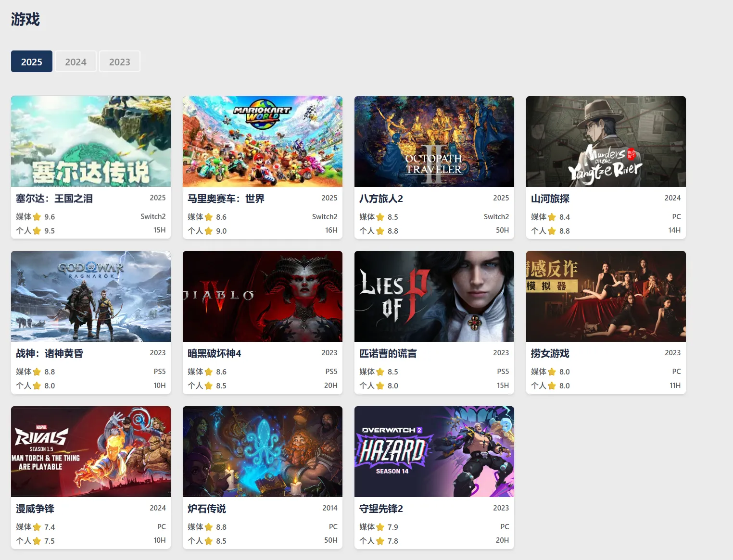
Task: Click the media rating star for 战神：诸神黄昏
Action: pos(37,372)
